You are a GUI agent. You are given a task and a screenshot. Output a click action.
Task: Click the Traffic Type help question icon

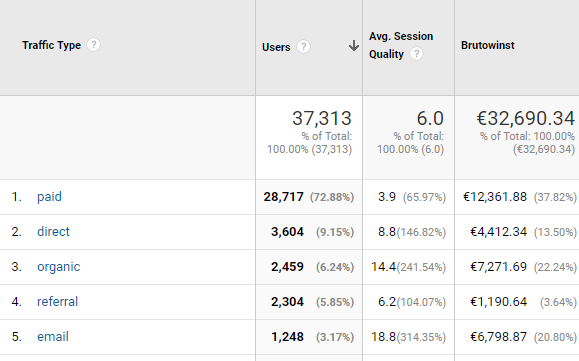(x=93, y=45)
